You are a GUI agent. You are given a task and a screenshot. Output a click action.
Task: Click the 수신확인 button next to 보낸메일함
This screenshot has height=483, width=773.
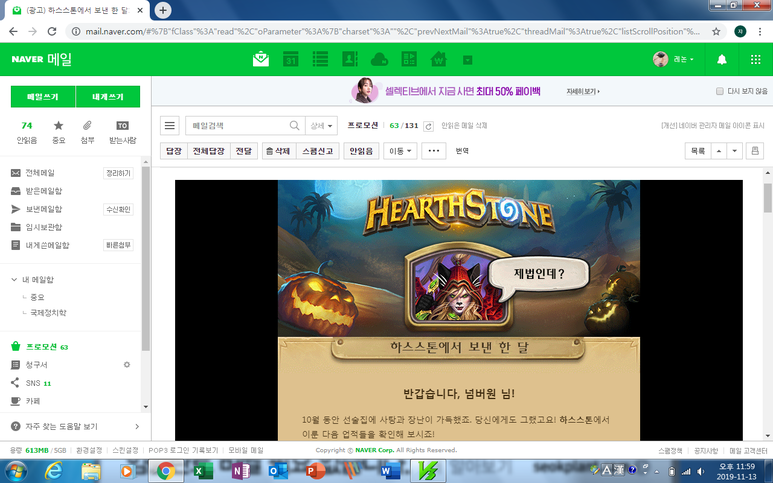click(x=118, y=209)
